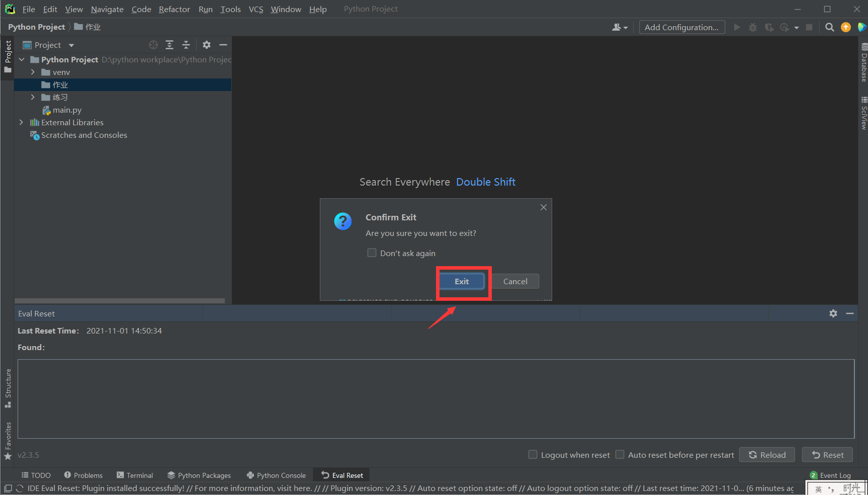The width and height of the screenshot is (868, 495).
Task: Click the Project tree horizontal scrollbar
Action: click(120, 301)
